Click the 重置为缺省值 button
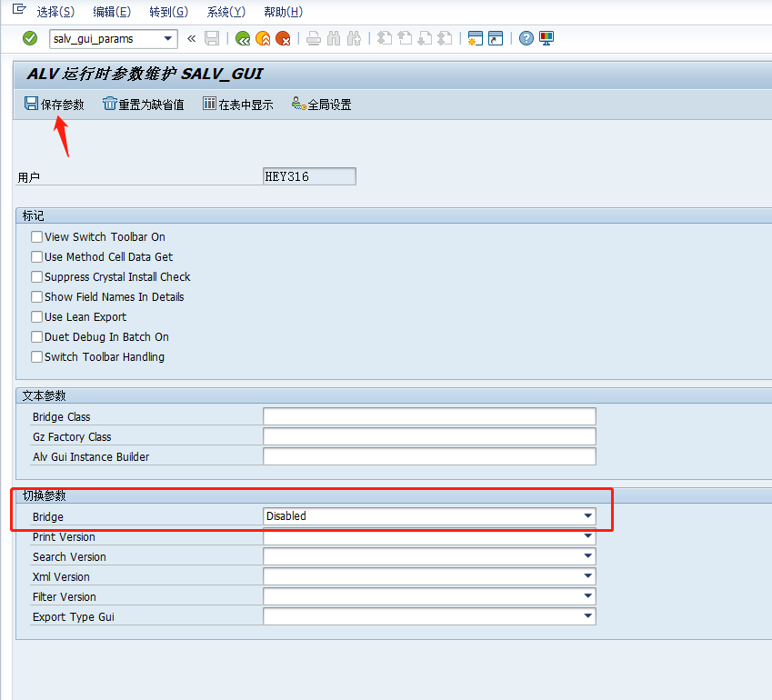Screen dimensions: 772x700 coord(142,104)
